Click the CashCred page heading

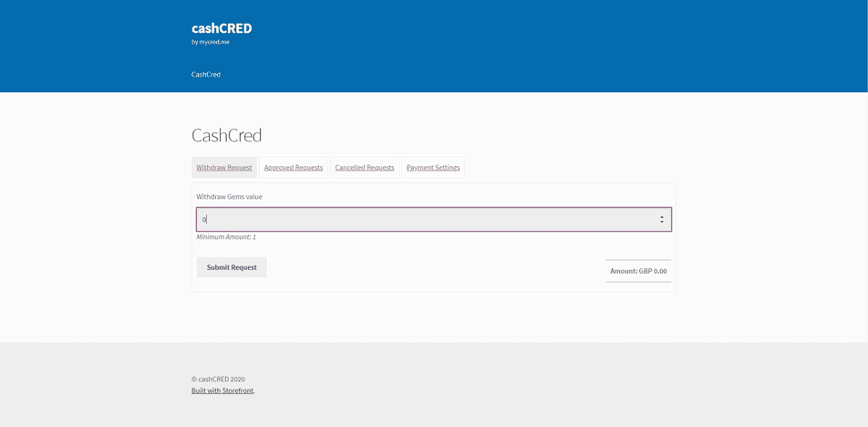[x=226, y=135]
